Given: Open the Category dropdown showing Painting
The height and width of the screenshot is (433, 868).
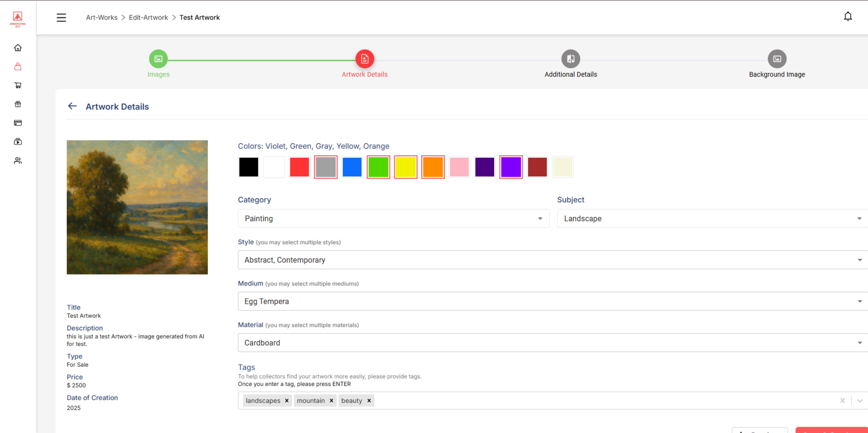Looking at the screenshot, I should click(x=394, y=219).
